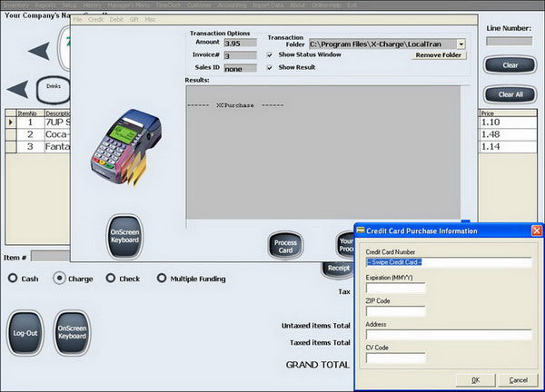Uncheck the Show Result checkbox
Image resolution: width=545 pixels, height=392 pixels.
(270, 68)
